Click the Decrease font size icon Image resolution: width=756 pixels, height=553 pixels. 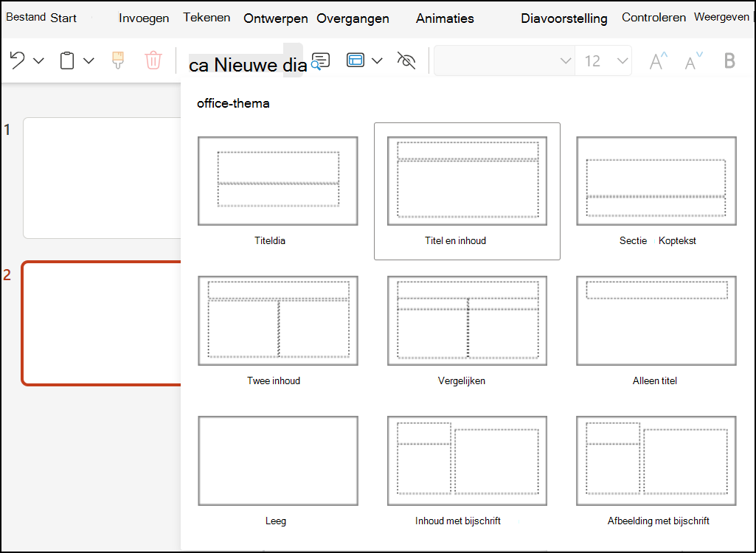pos(694,60)
